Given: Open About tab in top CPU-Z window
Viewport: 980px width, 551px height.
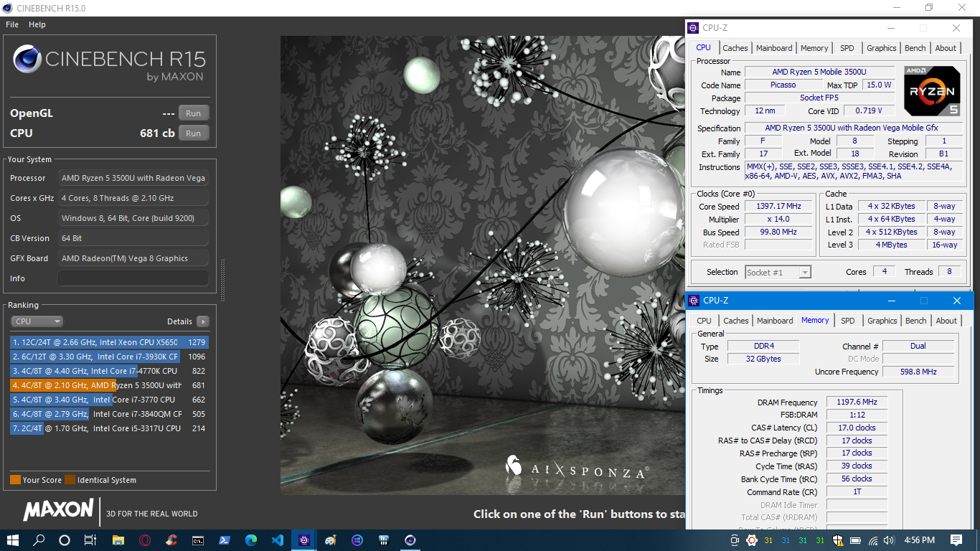Looking at the screenshot, I should pyautogui.click(x=946, y=48).
